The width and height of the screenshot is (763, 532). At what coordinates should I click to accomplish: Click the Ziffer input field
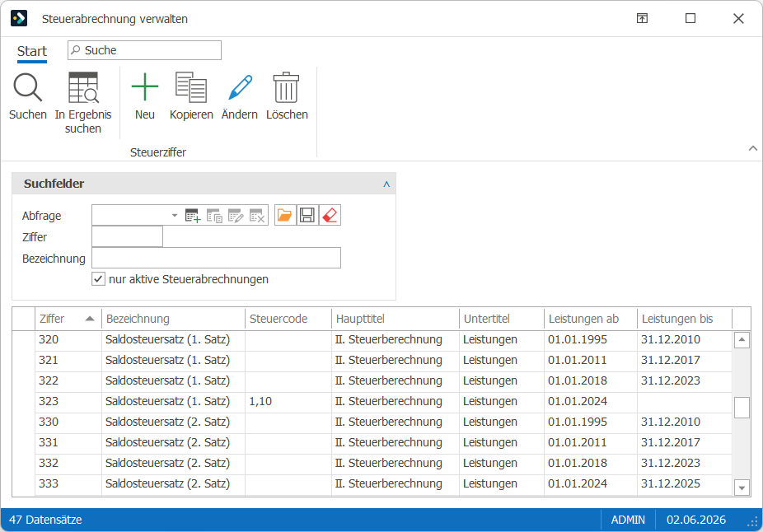click(x=128, y=237)
